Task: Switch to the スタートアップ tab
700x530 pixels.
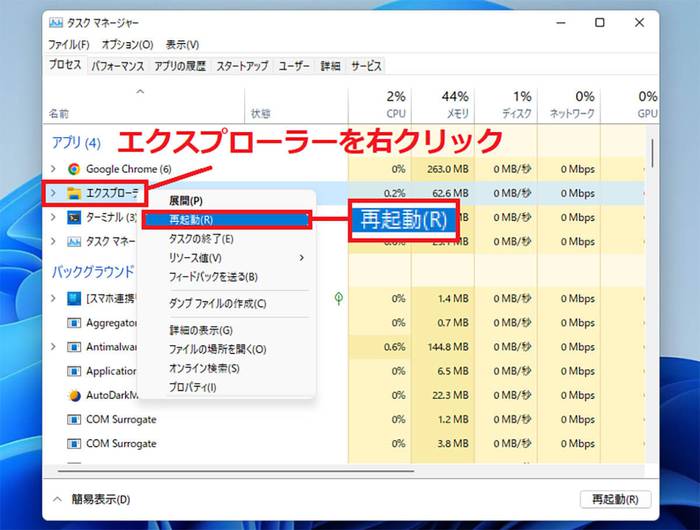Action: 242,66
